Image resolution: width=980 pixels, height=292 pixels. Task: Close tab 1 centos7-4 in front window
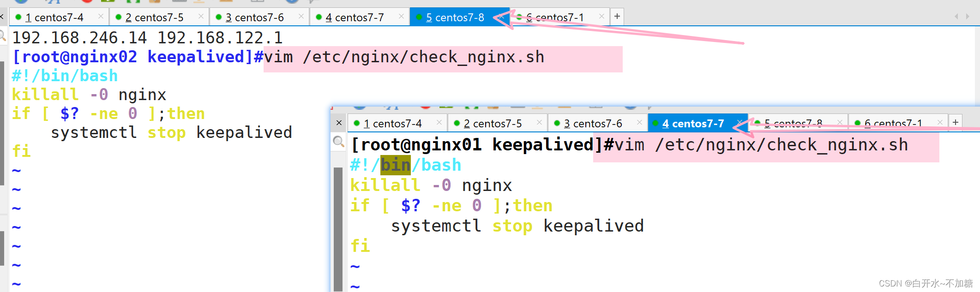coord(439,122)
